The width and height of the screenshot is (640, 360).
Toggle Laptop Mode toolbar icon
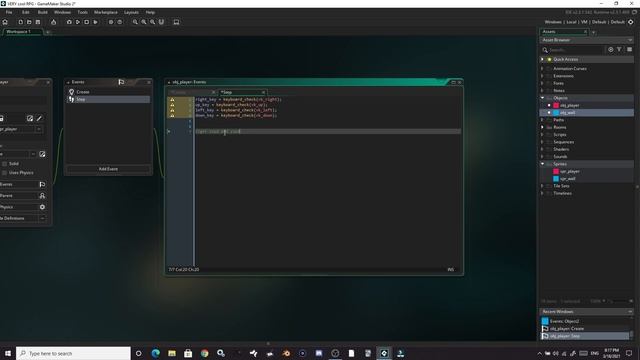coord(176,22)
